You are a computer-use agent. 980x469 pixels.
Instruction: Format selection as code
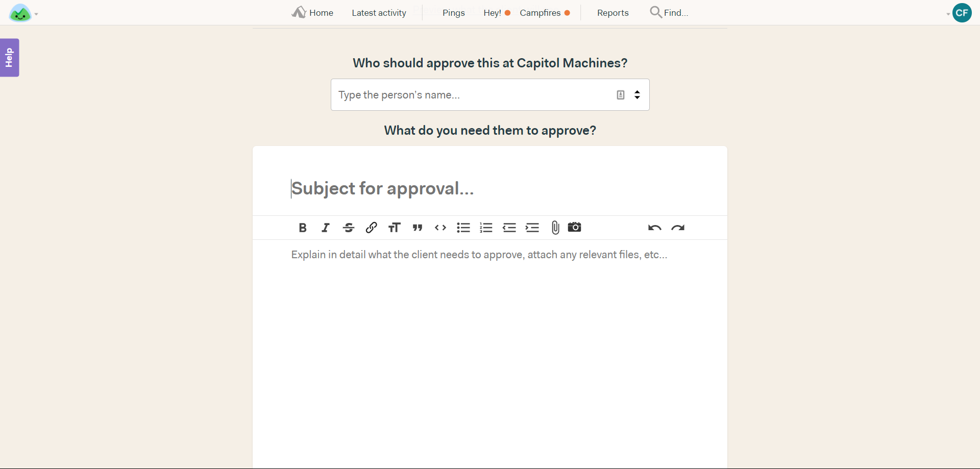tap(440, 228)
